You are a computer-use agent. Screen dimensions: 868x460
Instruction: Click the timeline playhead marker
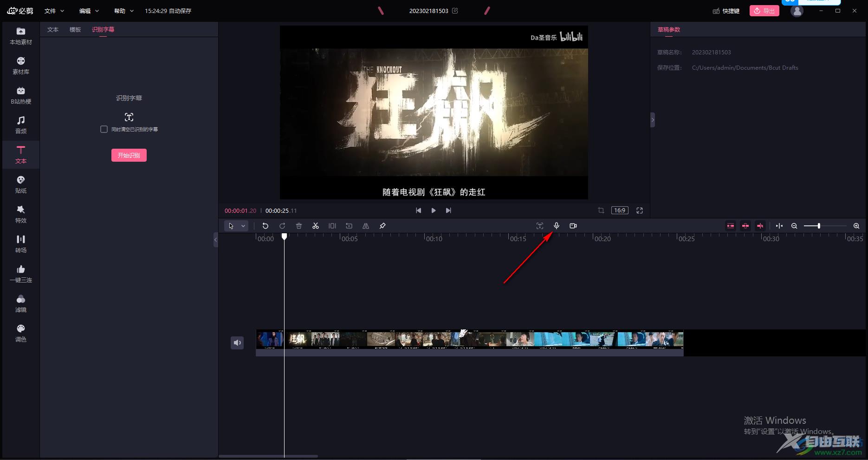pos(285,237)
